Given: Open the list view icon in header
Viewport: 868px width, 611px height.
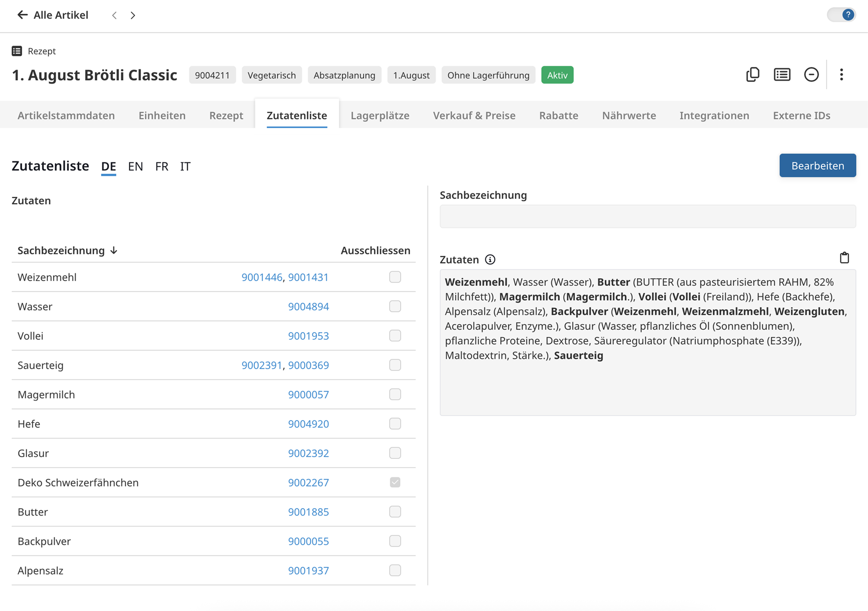Looking at the screenshot, I should click(782, 74).
